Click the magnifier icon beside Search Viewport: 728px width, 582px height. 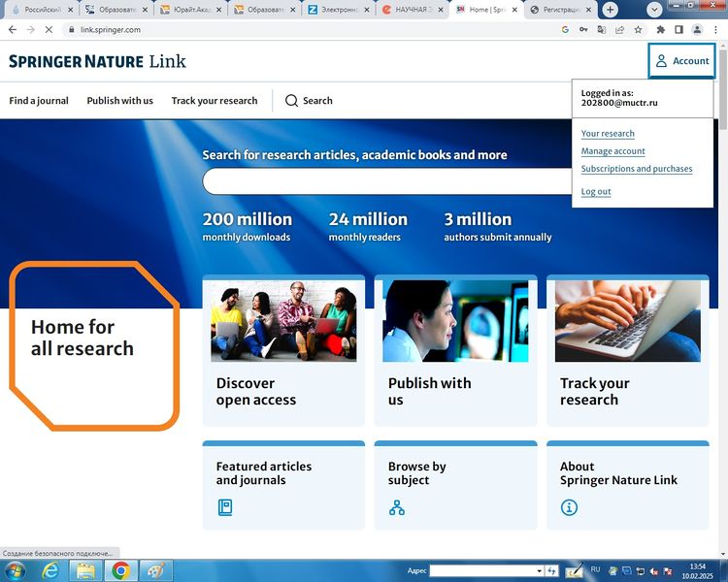coord(291,101)
